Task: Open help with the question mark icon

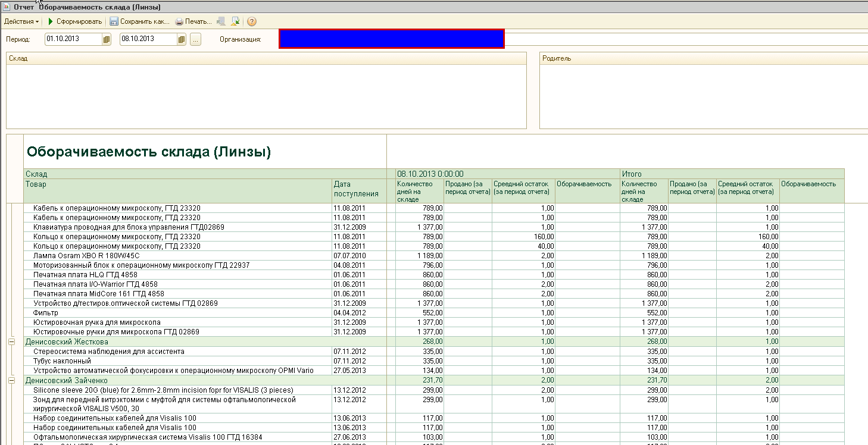Action: [252, 21]
